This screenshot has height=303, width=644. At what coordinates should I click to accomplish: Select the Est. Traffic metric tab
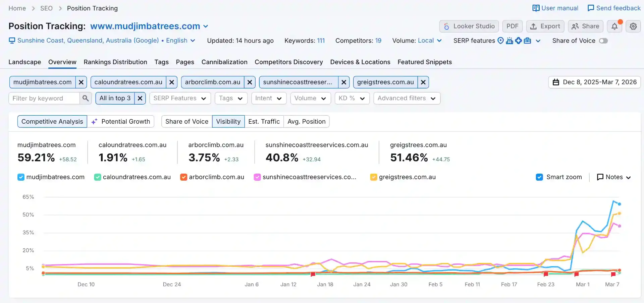tap(264, 121)
